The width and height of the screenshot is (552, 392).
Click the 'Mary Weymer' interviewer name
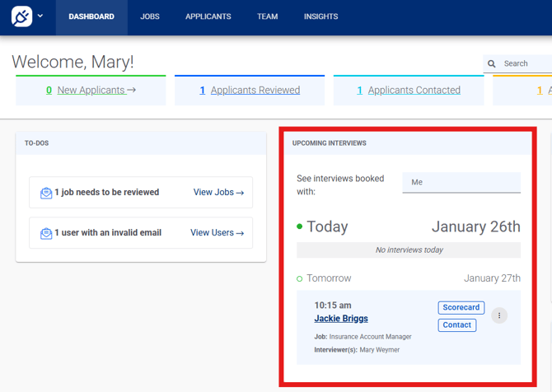pyautogui.click(x=380, y=350)
